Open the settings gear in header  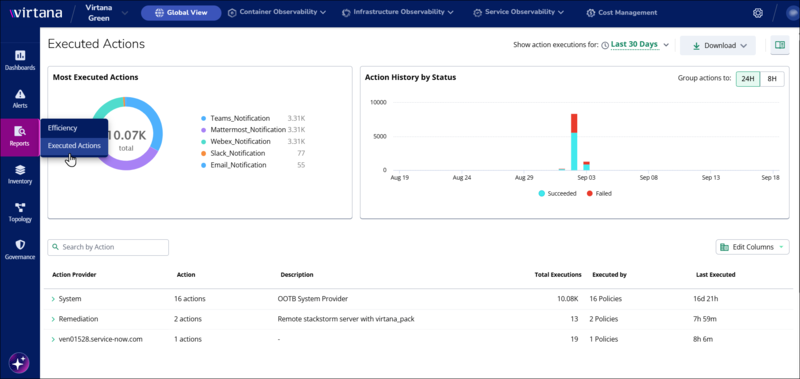coord(758,13)
